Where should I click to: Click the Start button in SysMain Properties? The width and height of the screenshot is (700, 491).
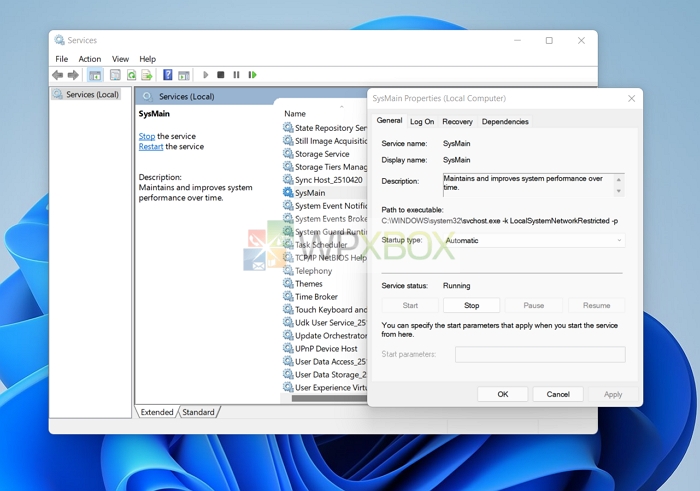pyautogui.click(x=410, y=305)
